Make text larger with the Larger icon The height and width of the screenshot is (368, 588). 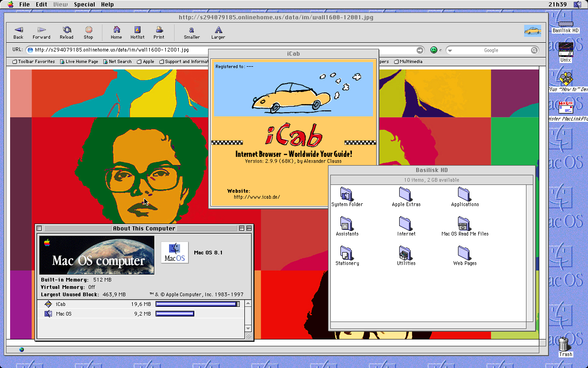coord(218,32)
